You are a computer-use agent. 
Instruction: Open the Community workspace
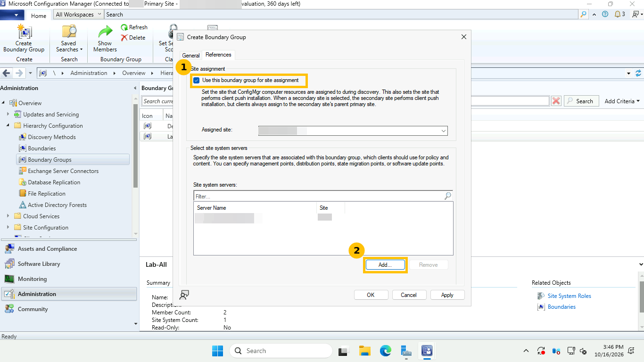click(x=69, y=309)
